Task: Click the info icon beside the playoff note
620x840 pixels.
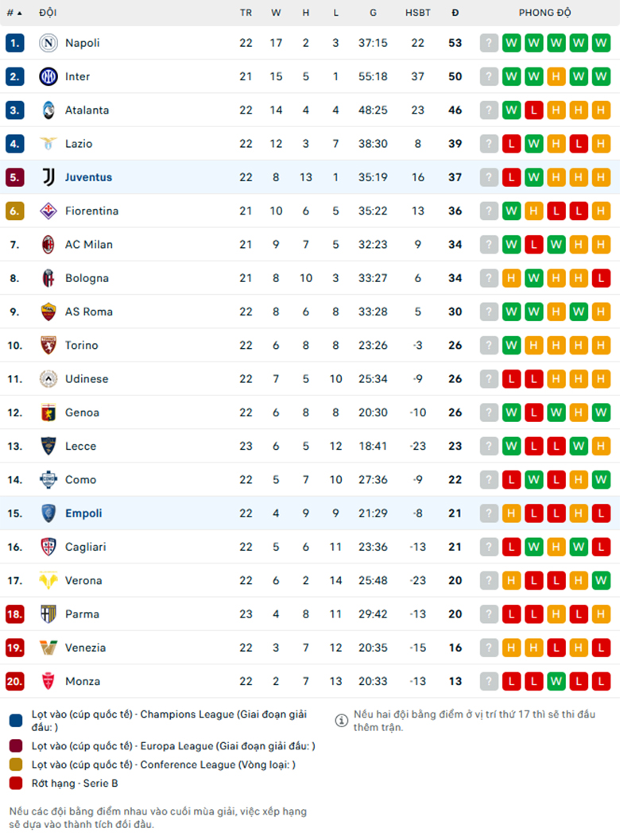Action: pos(341,721)
